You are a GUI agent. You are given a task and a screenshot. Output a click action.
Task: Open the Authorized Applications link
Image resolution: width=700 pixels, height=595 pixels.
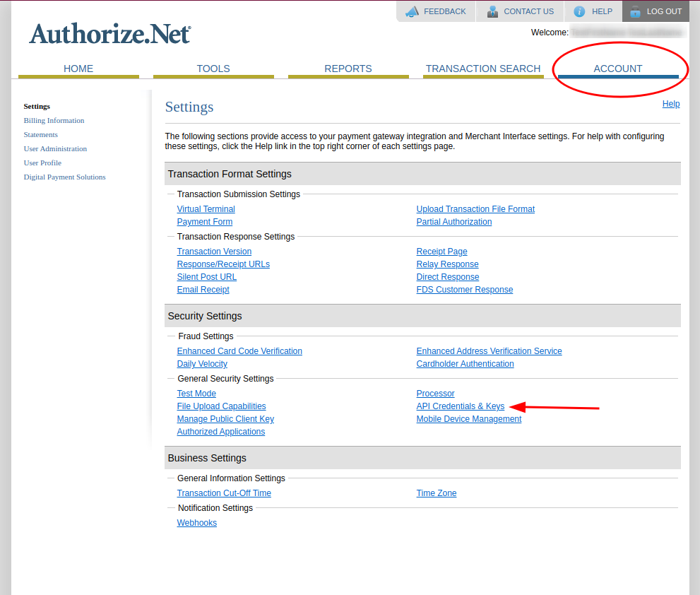(x=221, y=432)
